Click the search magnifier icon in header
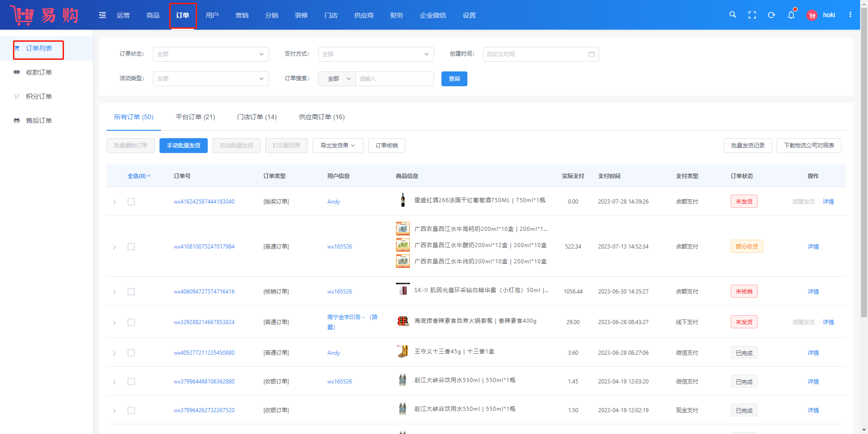Image resolution: width=868 pixels, height=434 pixels. tap(733, 15)
